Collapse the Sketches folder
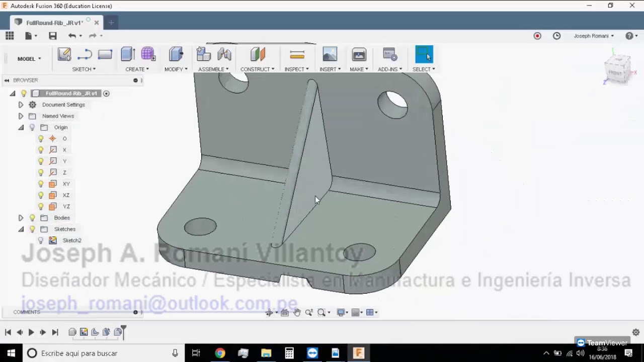This screenshot has width=644, height=362. [x=21, y=229]
